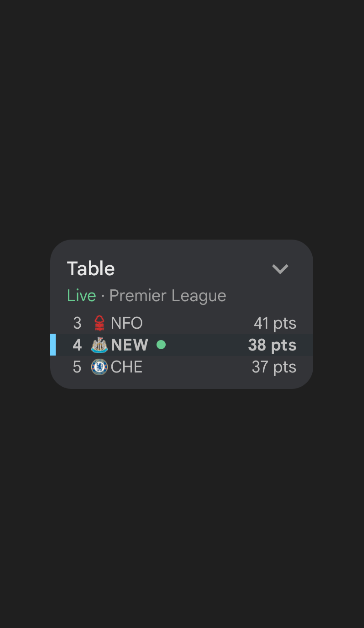Image resolution: width=364 pixels, height=628 pixels.
Task: Click the blue highlight bar on the Newcastle row
Action: click(x=53, y=345)
